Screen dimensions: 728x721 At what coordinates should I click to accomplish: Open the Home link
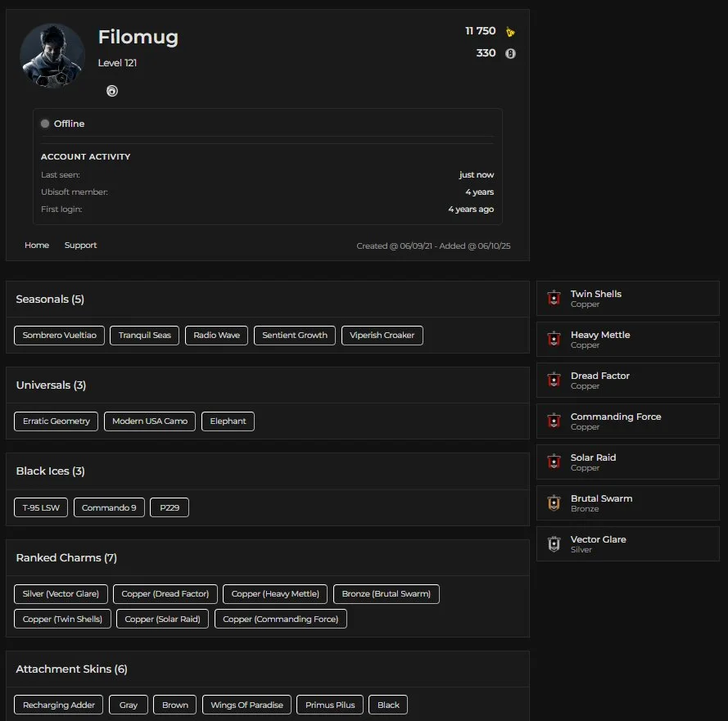[x=37, y=246]
